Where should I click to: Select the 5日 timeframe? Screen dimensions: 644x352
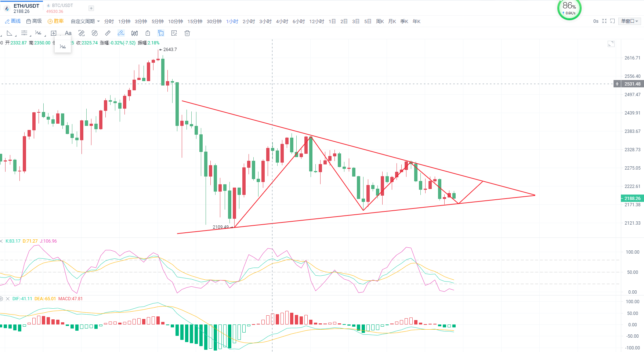point(368,21)
